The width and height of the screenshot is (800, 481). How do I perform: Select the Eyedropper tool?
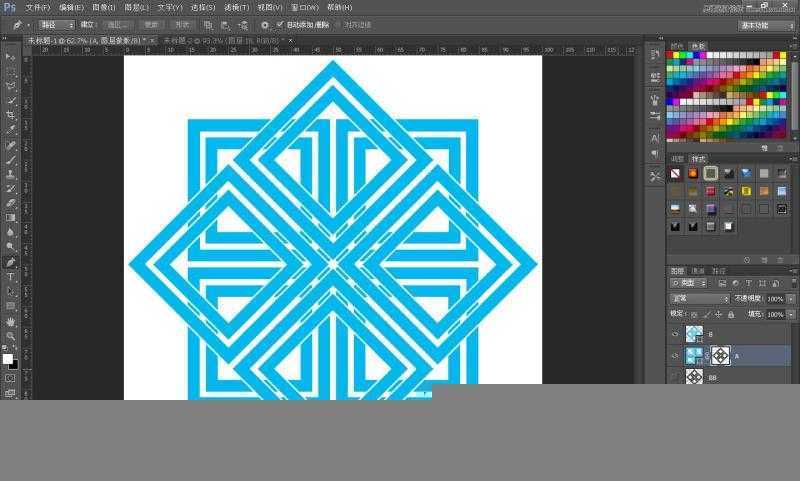(x=10, y=130)
